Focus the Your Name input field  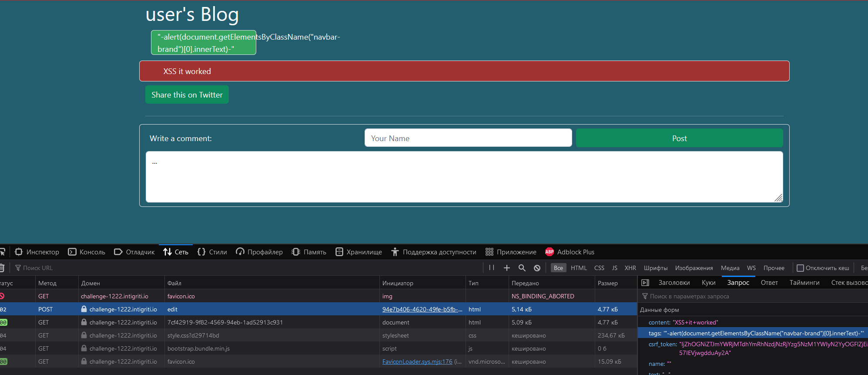(468, 138)
